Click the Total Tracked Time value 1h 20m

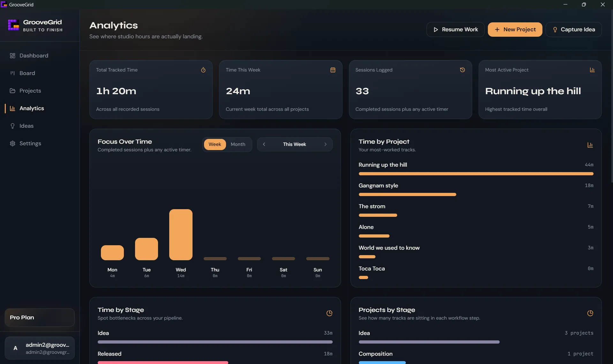point(116,91)
